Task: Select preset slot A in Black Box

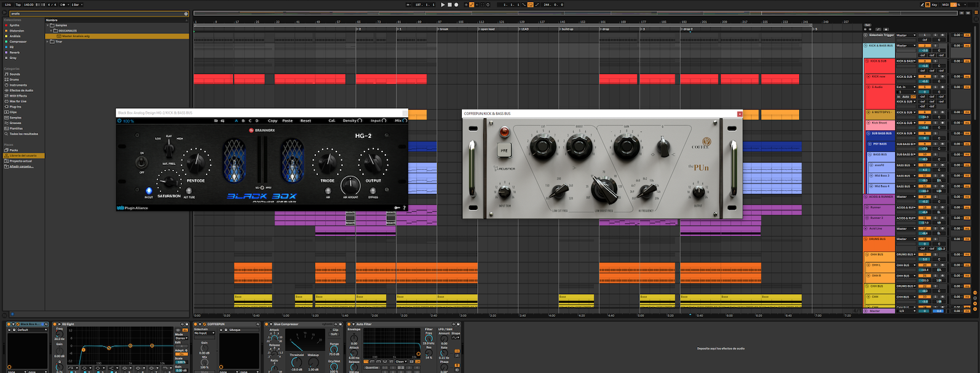Action: pos(236,121)
